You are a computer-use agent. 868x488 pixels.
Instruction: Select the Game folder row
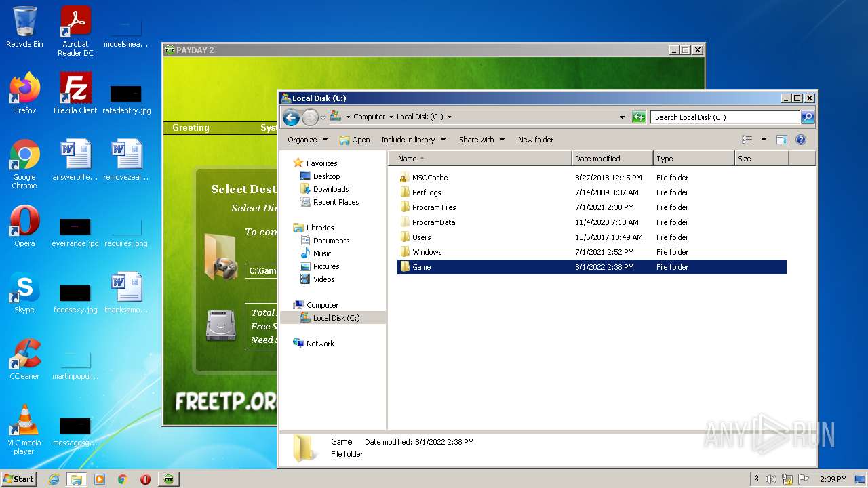coord(592,267)
